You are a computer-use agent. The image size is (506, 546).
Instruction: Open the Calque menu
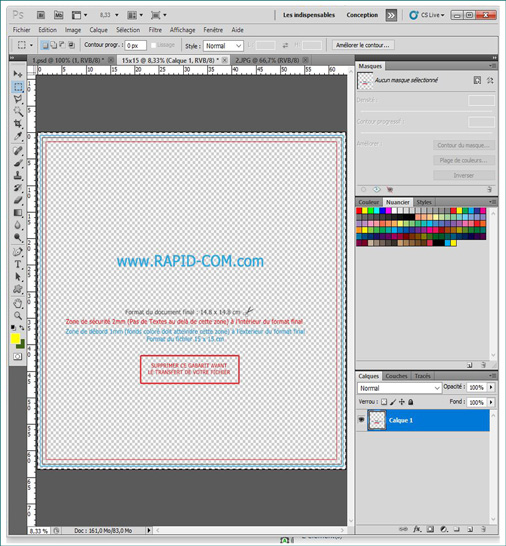[99, 30]
